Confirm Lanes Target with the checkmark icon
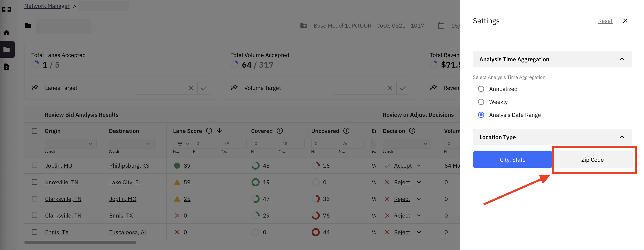Viewport: 644px width, 250px height. click(204, 88)
